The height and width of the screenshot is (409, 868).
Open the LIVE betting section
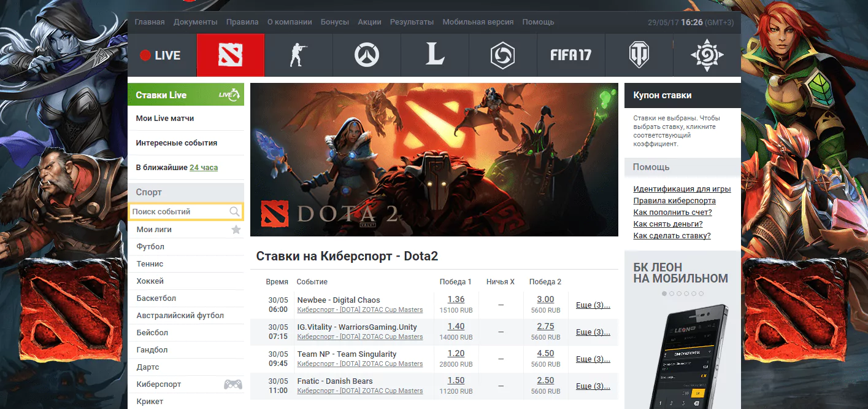pos(162,55)
